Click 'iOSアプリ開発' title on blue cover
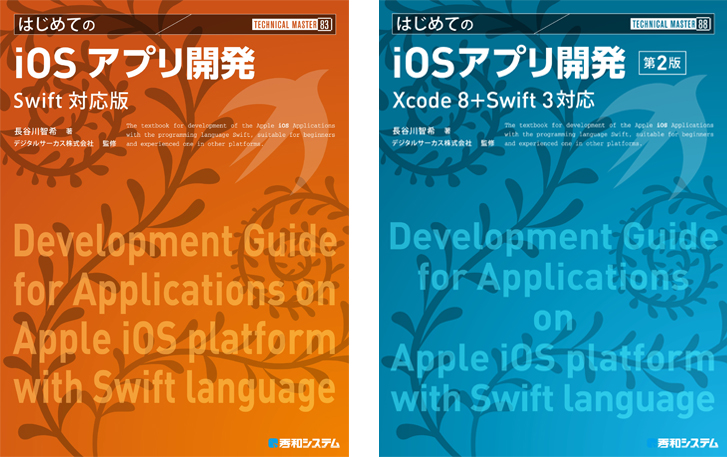This screenshot has width=727, height=457. 509,63
